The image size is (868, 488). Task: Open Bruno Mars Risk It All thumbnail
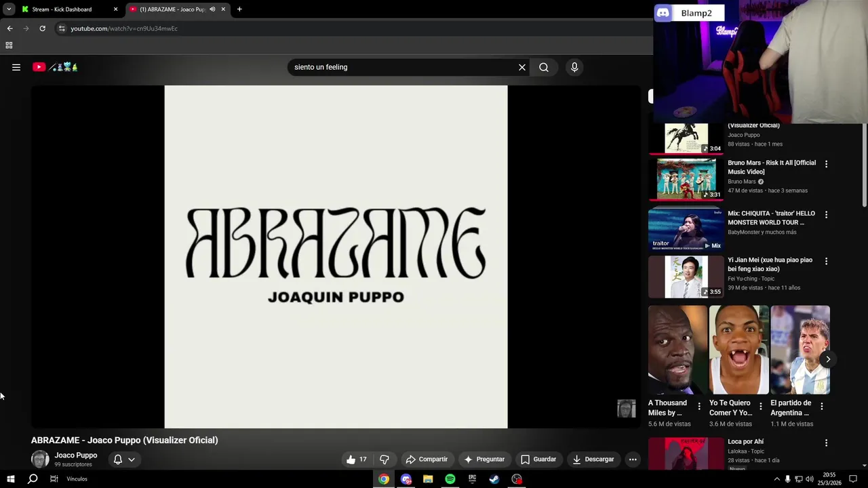(686, 179)
